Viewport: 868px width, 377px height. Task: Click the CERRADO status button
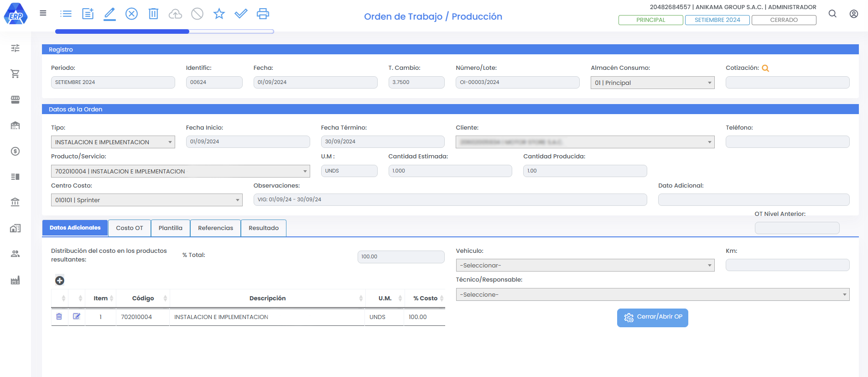(x=784, y=20)
